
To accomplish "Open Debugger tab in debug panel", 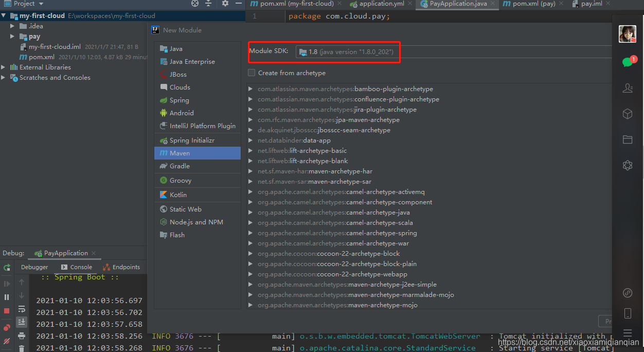I will (x=34, y=267).
